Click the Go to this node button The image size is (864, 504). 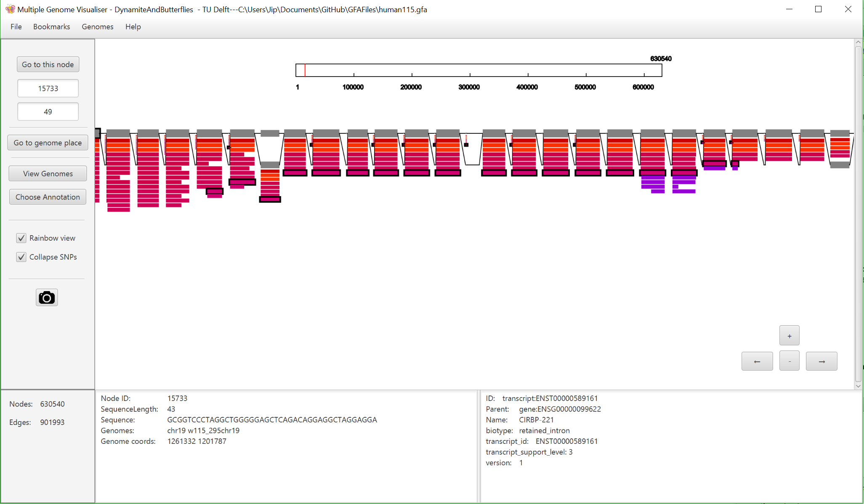point(48,64)
